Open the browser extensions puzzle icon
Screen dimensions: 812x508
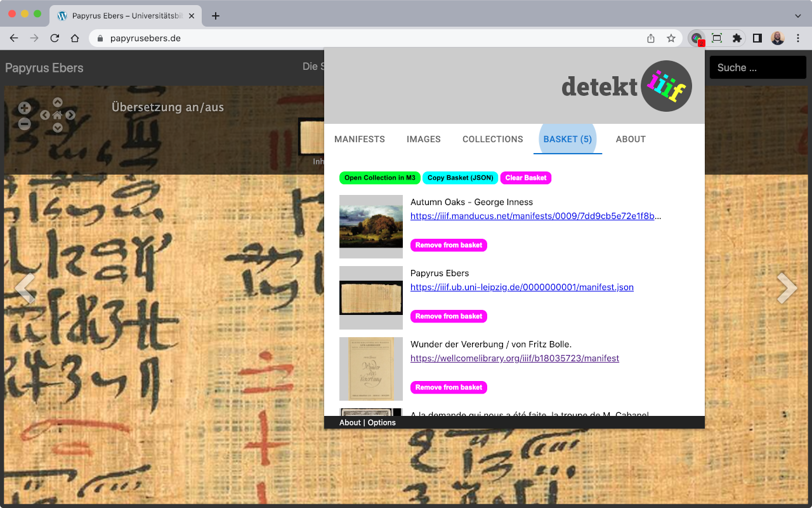tap(737, 38)
